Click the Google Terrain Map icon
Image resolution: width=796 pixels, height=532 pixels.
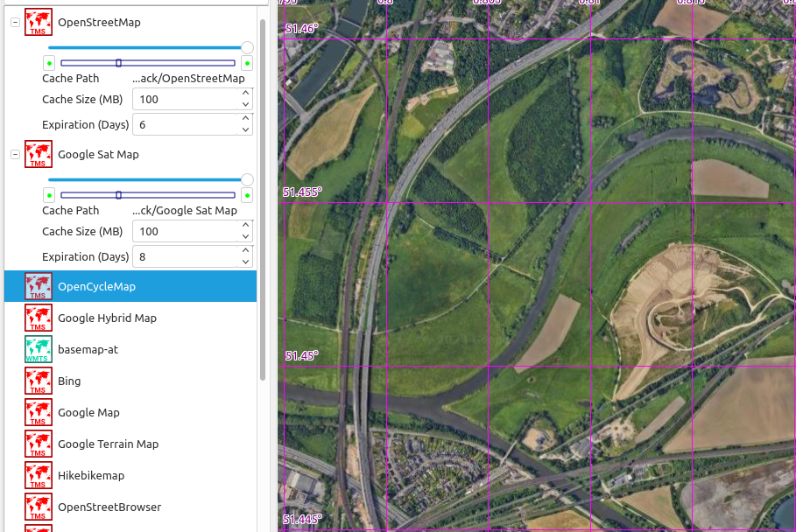[38, 444]
